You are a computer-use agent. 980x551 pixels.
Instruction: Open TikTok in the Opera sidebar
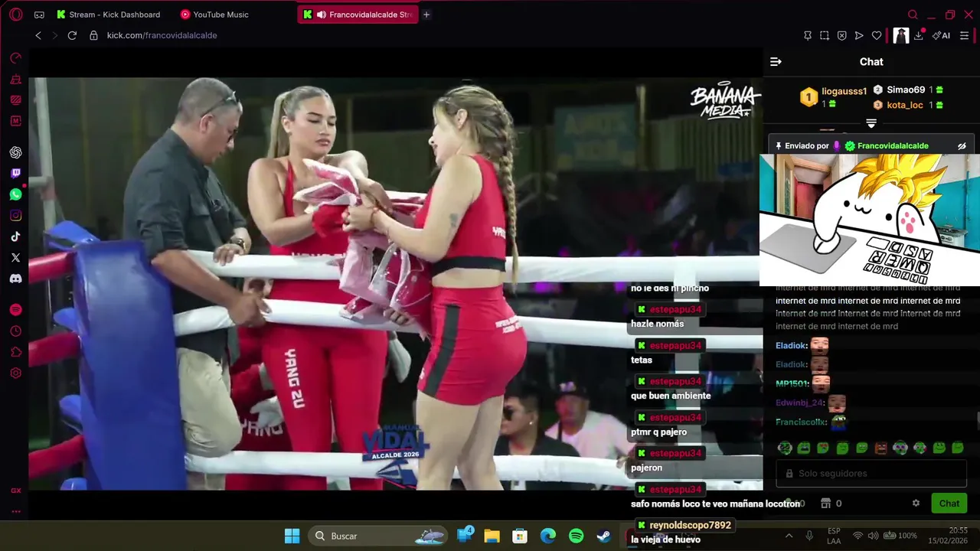(x=15, y=236)
